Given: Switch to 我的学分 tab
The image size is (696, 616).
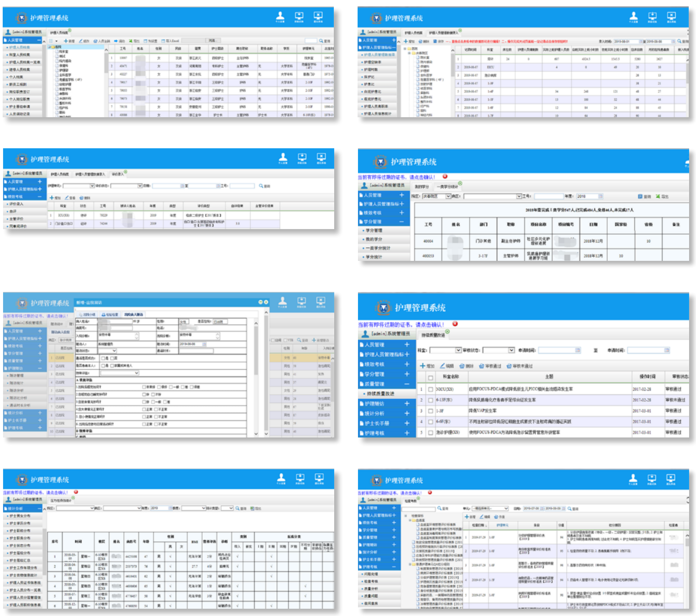Looking at the screenshot, I should [422, 187].
